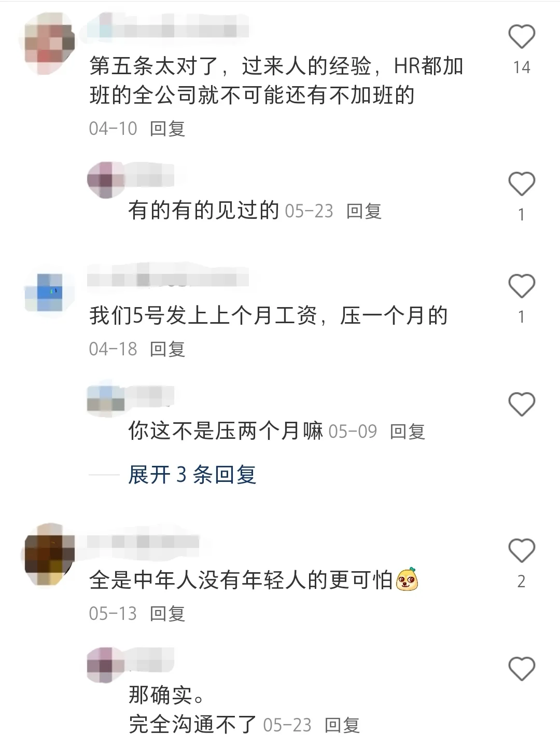Screen dimensions: 560x747
Task: Reply to the '有的有的见过的' comment
Action: coord(364,211)
